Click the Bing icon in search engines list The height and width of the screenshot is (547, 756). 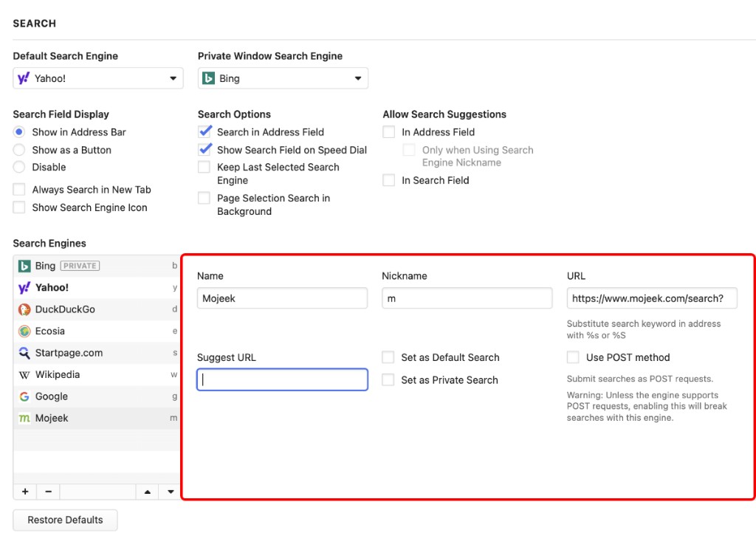(x=24, y=266)
